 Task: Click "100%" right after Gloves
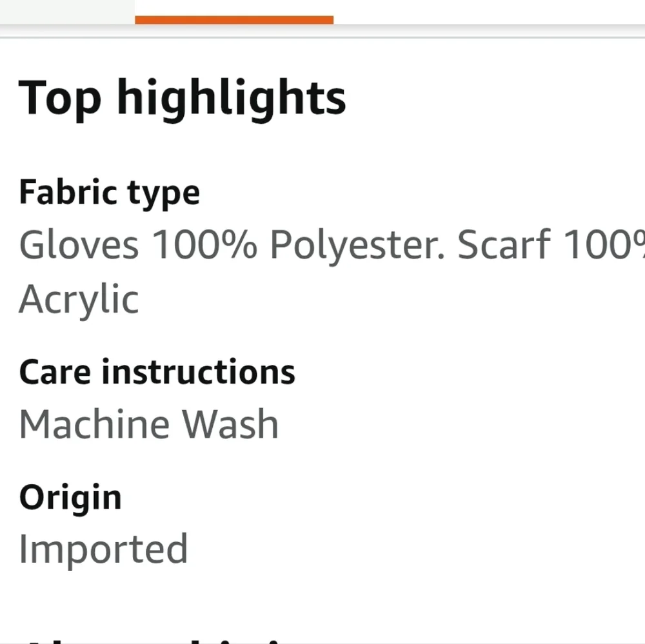pos(204,245)
